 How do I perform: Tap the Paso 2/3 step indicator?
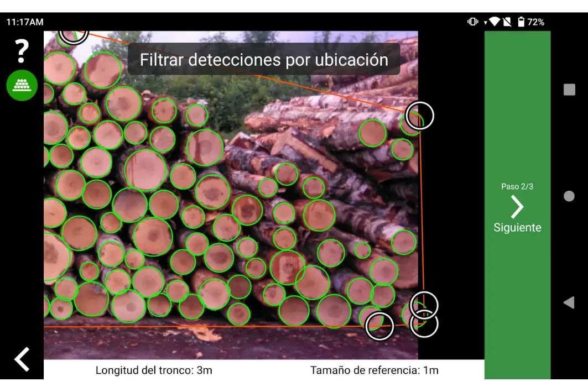click(518, 186)
